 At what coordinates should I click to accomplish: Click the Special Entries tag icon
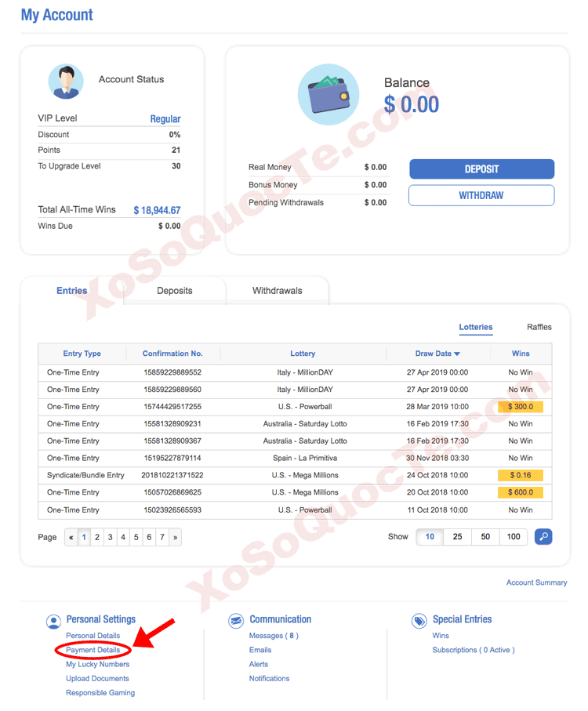coord(419,621)
